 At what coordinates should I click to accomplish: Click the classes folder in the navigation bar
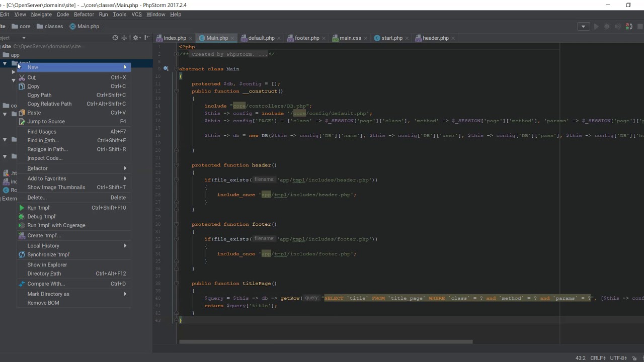pyautogui.click(x=49, y=27)
